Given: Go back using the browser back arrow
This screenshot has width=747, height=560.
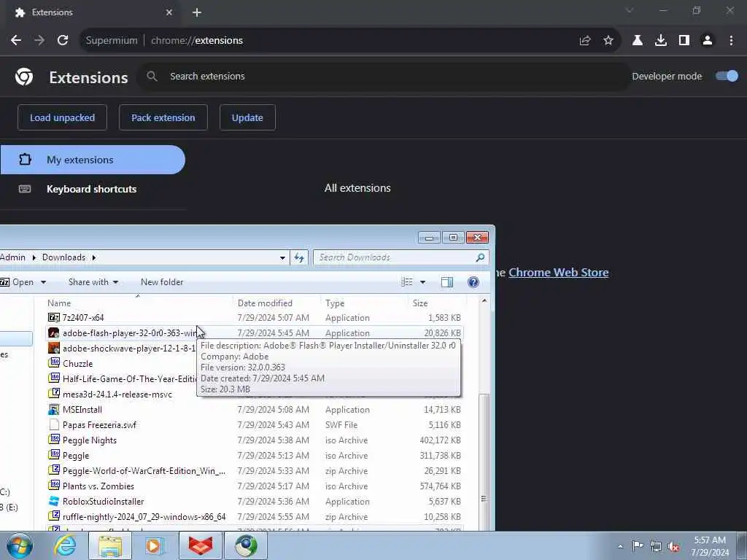Looking at the screenshot, I should pyautogui.click(x=16, y=41).
